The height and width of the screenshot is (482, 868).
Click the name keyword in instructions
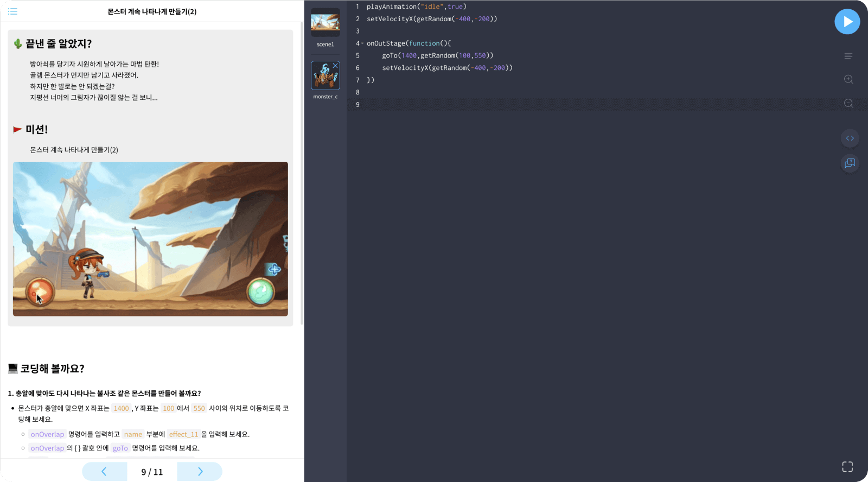tap(133, 434)
